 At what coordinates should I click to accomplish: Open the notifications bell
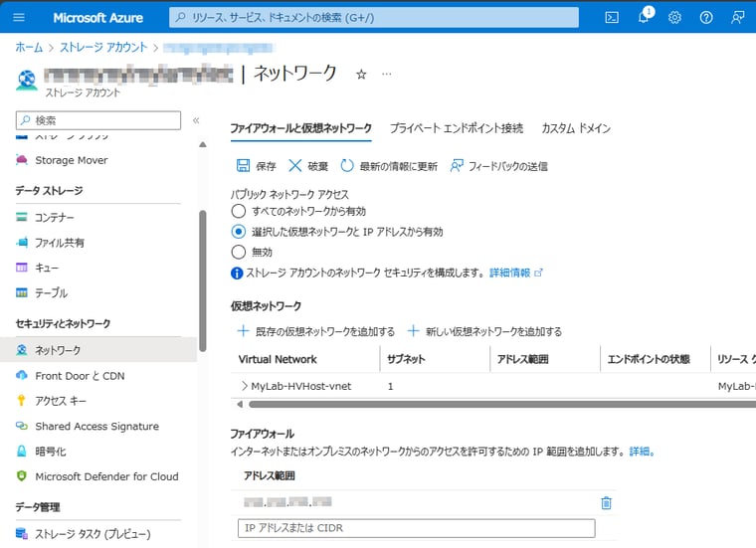tap(644, 17)
